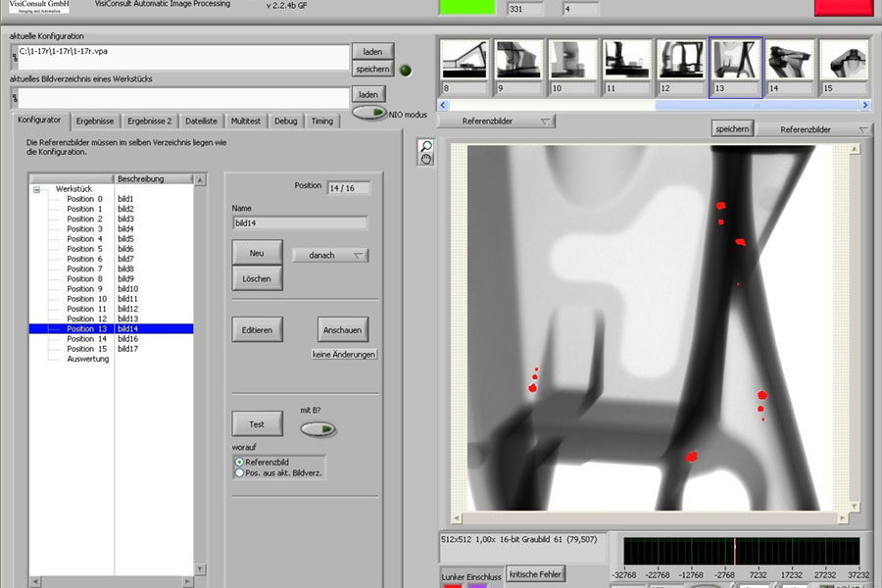The image size is (882, 588).
Task: Select the 'Pos. aus akt. Bildverz.' radio option
Action: click(x=240, y=472)
